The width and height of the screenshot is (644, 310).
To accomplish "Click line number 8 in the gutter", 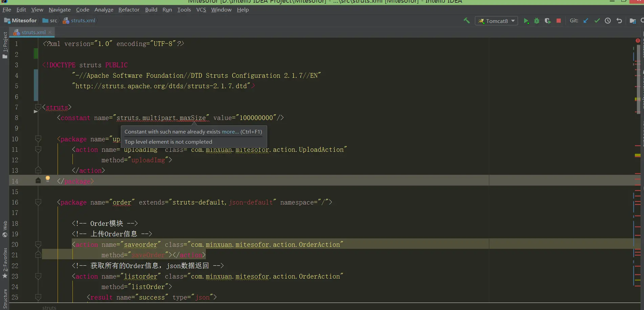I will click(x=16, y=118).
